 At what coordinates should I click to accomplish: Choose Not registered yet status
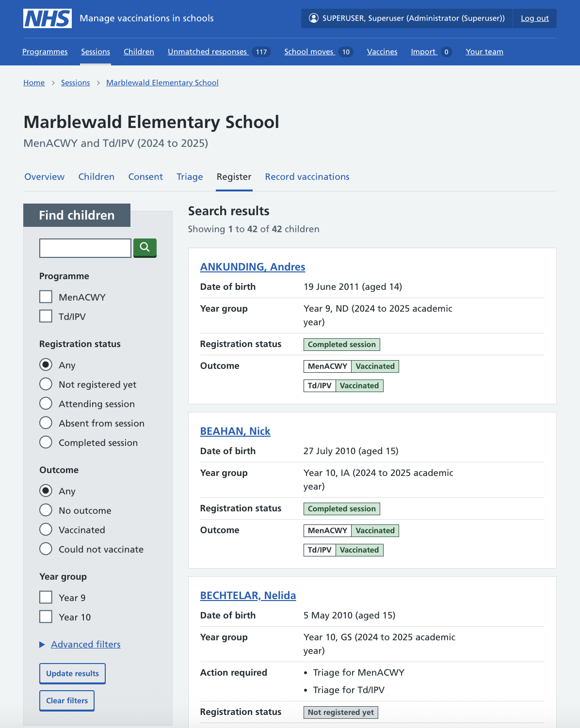(46, 383)
